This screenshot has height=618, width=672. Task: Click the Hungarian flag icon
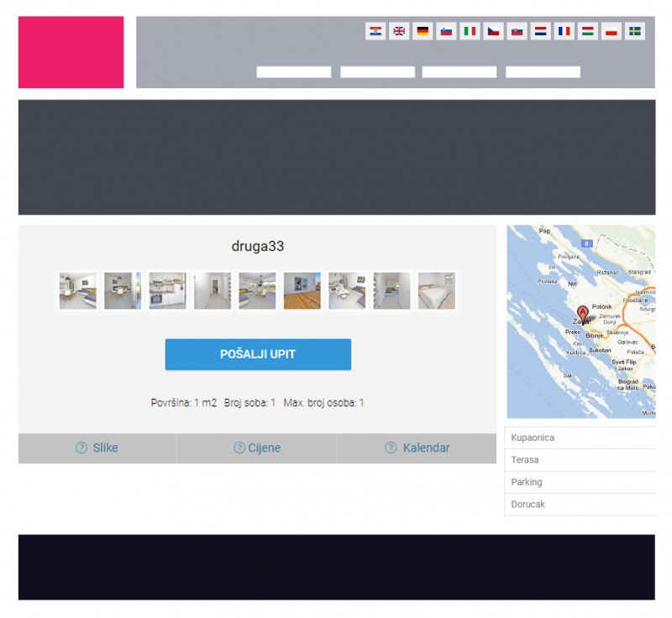[x=588, y=31]
